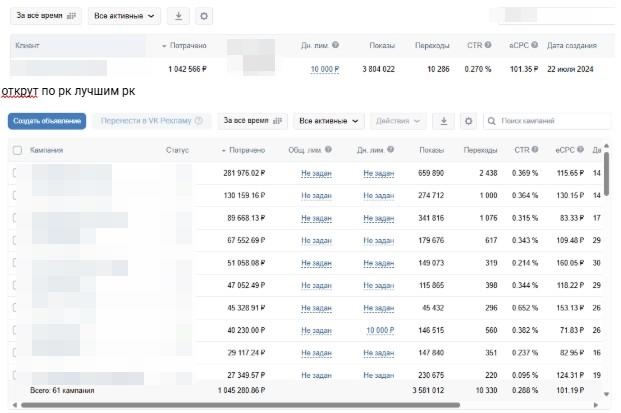This screenshot has height=413, width=621.
Task: Click help icon beside eCPC in campaign table
Action: click(x=580, y=149)
